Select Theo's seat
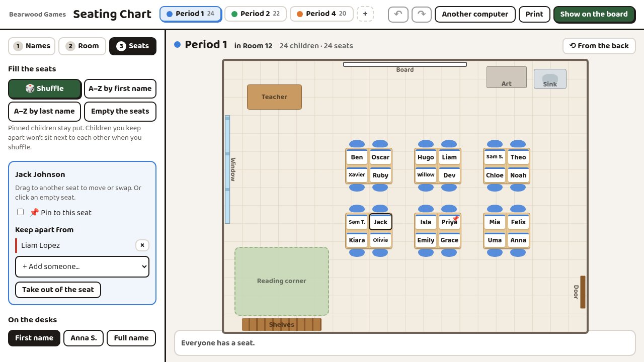Screen dimensions: 644x362 pyautogui.click(x=518, y=157)
